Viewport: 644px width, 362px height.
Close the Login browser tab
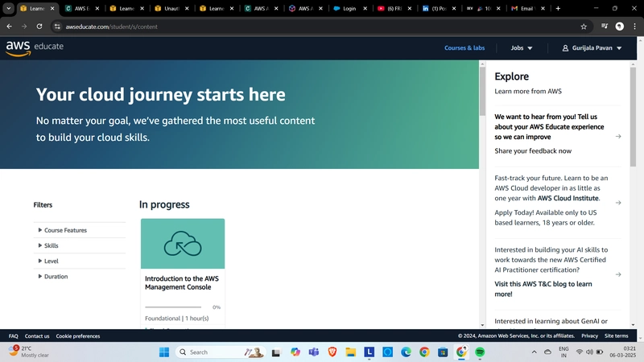365,8
